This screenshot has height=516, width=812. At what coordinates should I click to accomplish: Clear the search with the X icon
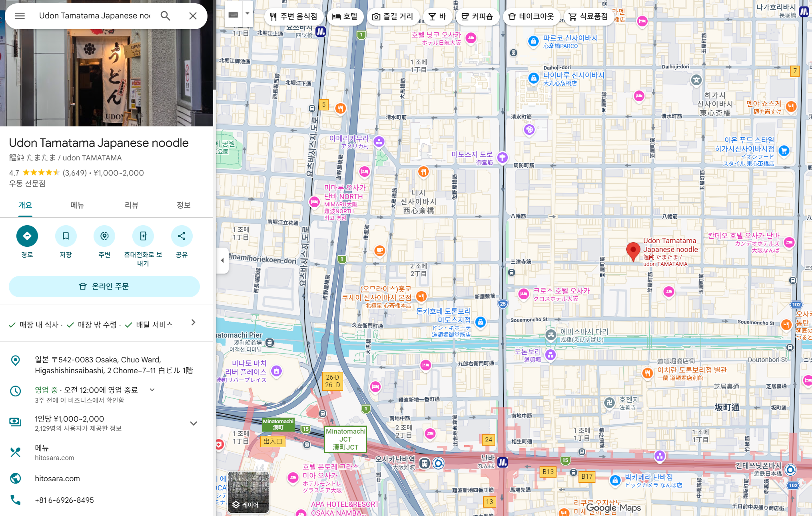click(193, 16)
